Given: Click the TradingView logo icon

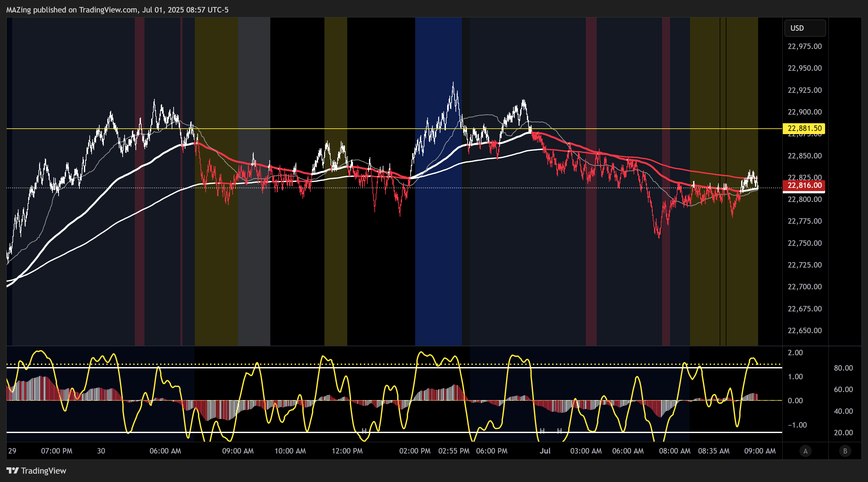Looking at the screenshot, I should click(x=12, y=470).
